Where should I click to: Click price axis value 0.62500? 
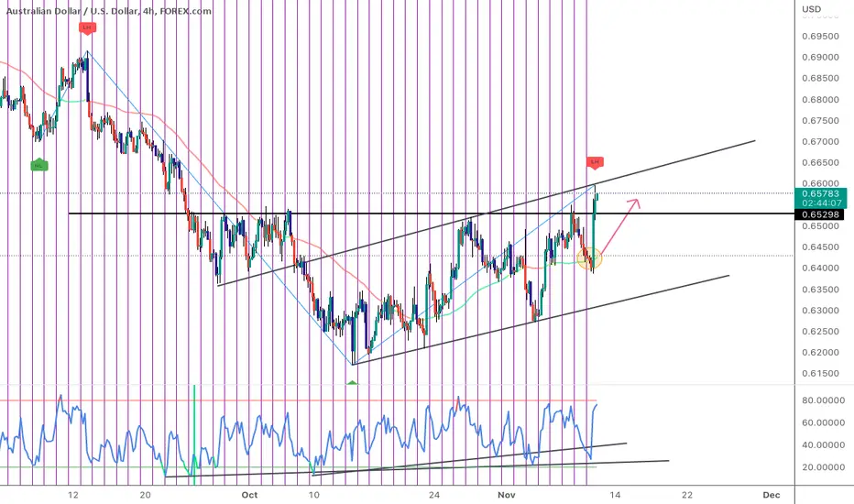[820, 332]
